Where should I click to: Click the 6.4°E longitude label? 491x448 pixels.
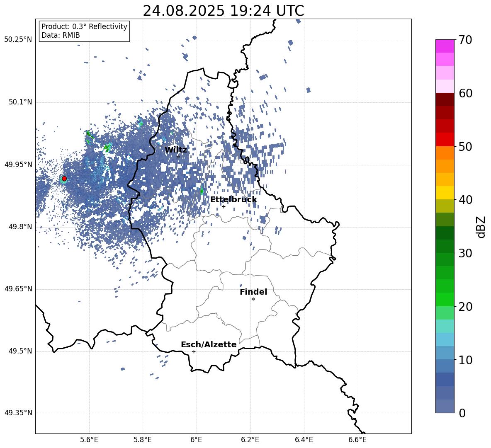(304, 440)
